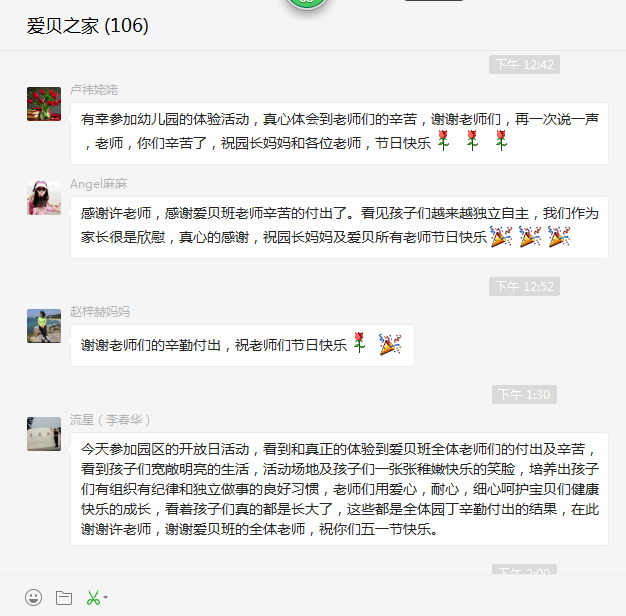Open Angel麻麻's profile avatar
Image resolution: width=626 pixels, height=616 pixels.
[x=44, y=198]
